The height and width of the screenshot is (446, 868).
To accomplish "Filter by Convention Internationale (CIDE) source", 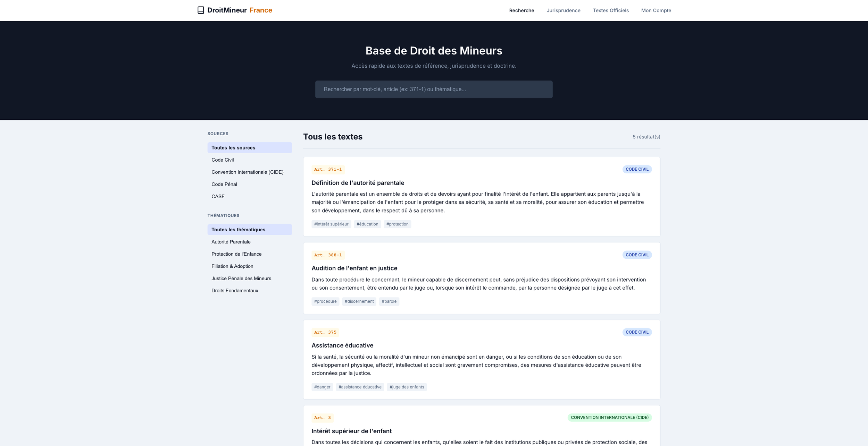I will 247,172.
